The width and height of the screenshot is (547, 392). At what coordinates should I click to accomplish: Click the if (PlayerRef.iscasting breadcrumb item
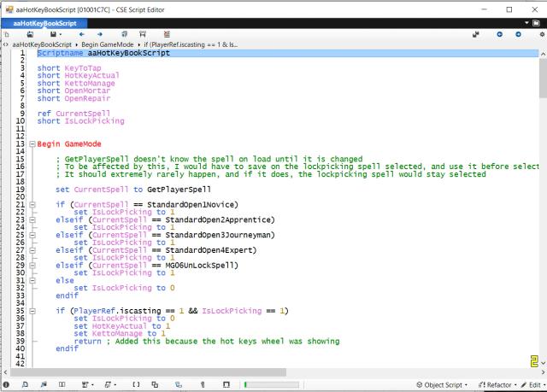(x=191, y=44)
